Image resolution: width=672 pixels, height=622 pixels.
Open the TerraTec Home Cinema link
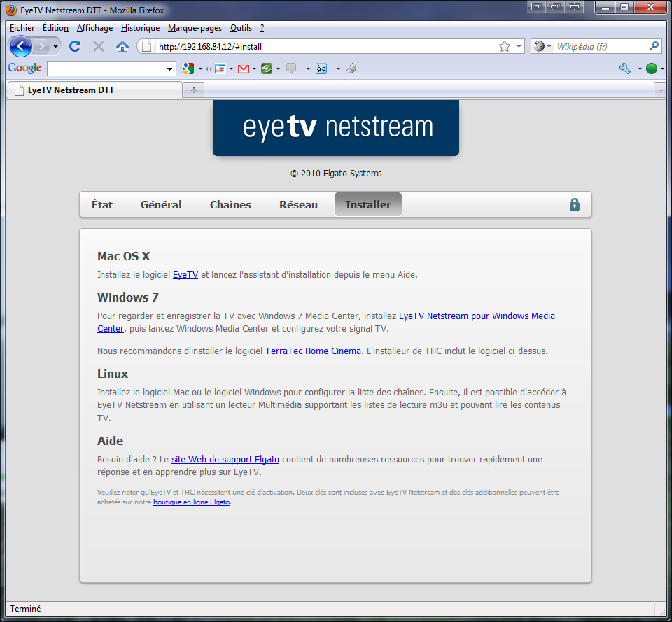coord(313,351)
